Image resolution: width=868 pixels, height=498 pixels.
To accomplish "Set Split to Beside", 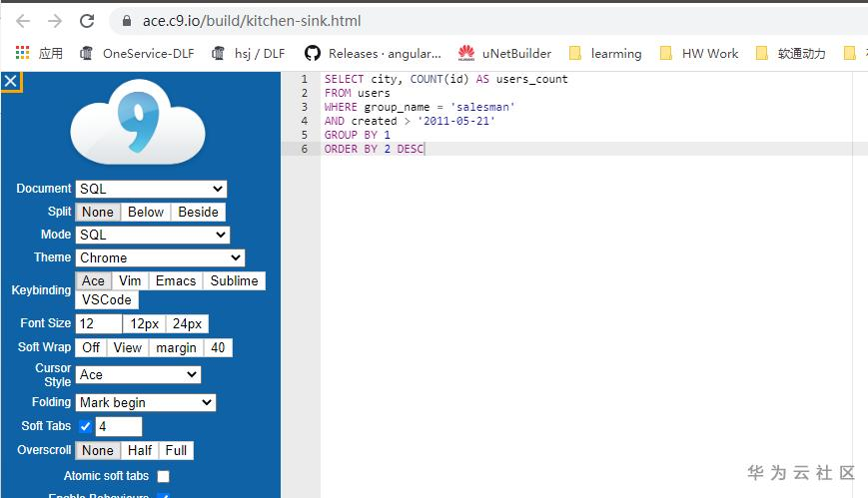I will coord(198,212).
